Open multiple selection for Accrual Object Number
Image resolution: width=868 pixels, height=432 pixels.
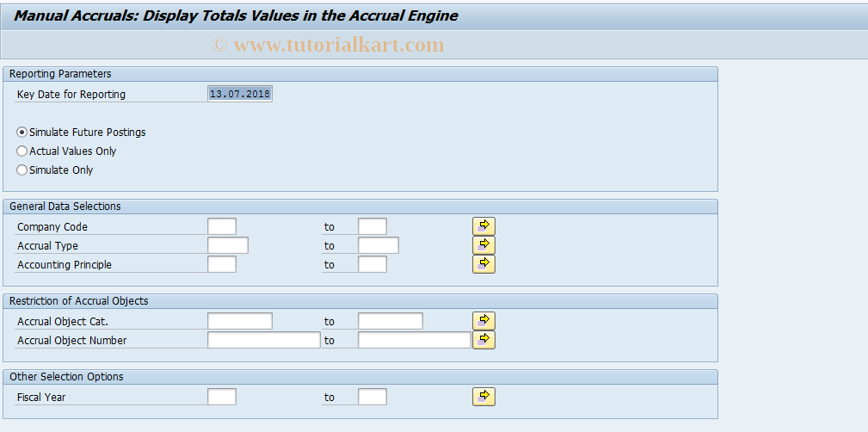(483, 340)
